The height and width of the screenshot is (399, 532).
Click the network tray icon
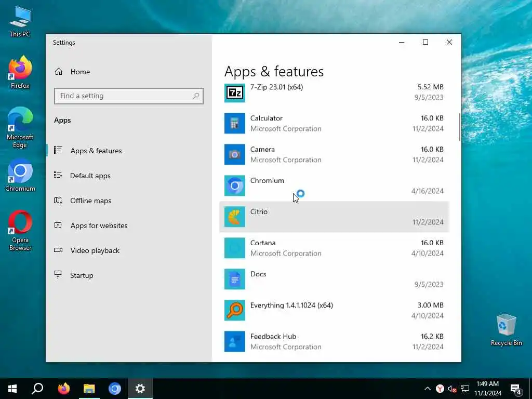[x=465, y=389]
